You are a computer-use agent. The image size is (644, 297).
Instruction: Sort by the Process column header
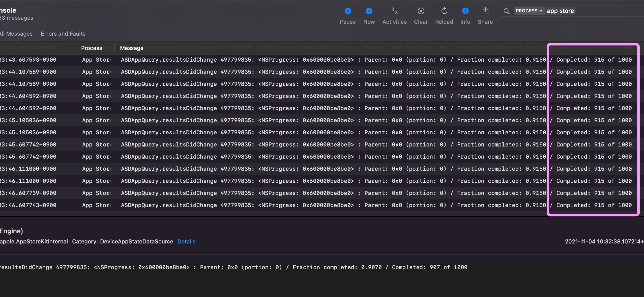tap(92, 48)
